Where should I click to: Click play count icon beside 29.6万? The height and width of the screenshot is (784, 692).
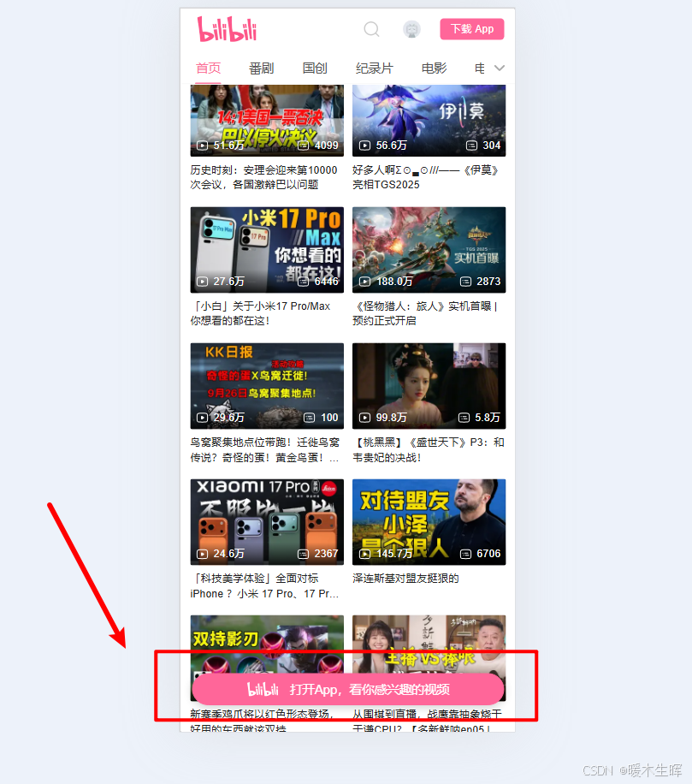203,418
